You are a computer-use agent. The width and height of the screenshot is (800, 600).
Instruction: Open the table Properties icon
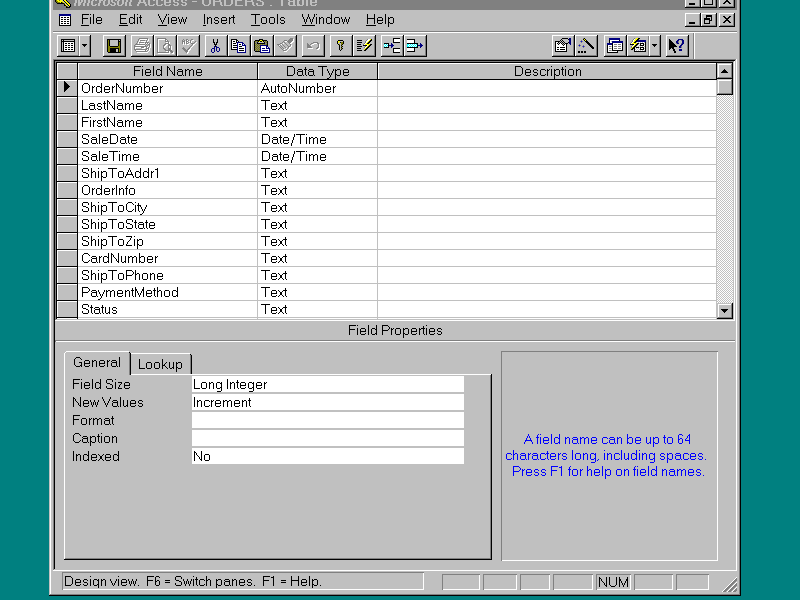pyautogui.click(x=563, y=46)
